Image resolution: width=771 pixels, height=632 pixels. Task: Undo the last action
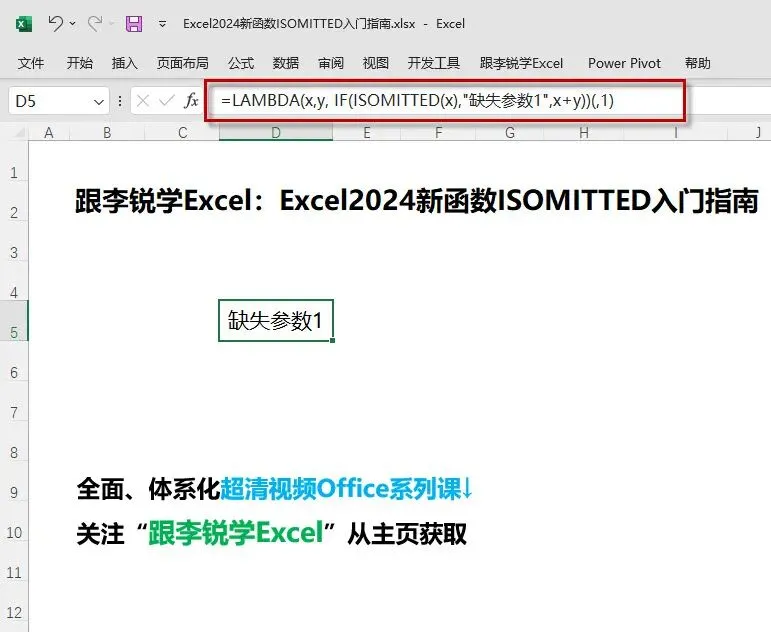(x=56, y=23)
